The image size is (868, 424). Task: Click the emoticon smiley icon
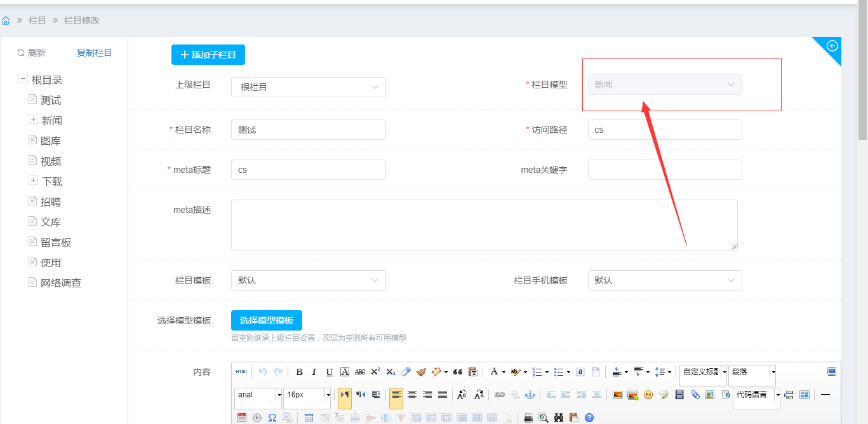(648, 395)
